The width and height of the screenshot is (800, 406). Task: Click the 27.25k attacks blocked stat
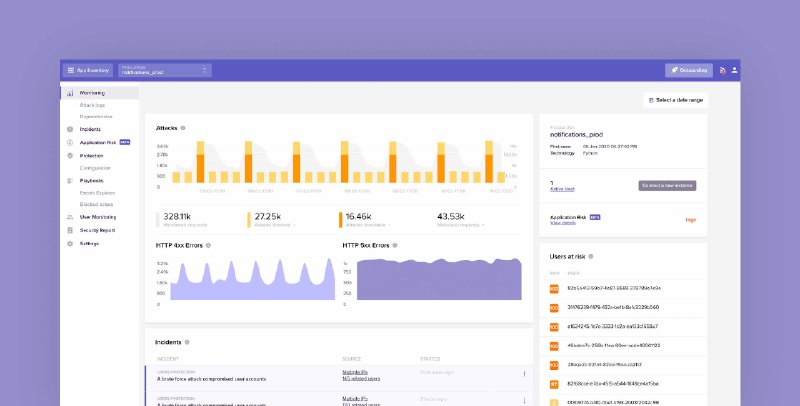[x=271, y=220]
